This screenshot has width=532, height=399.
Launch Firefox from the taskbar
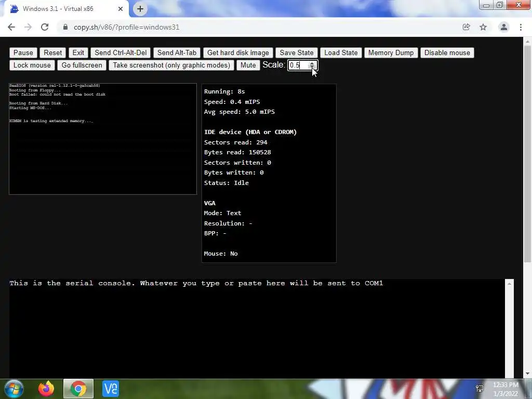click(46, 389)
